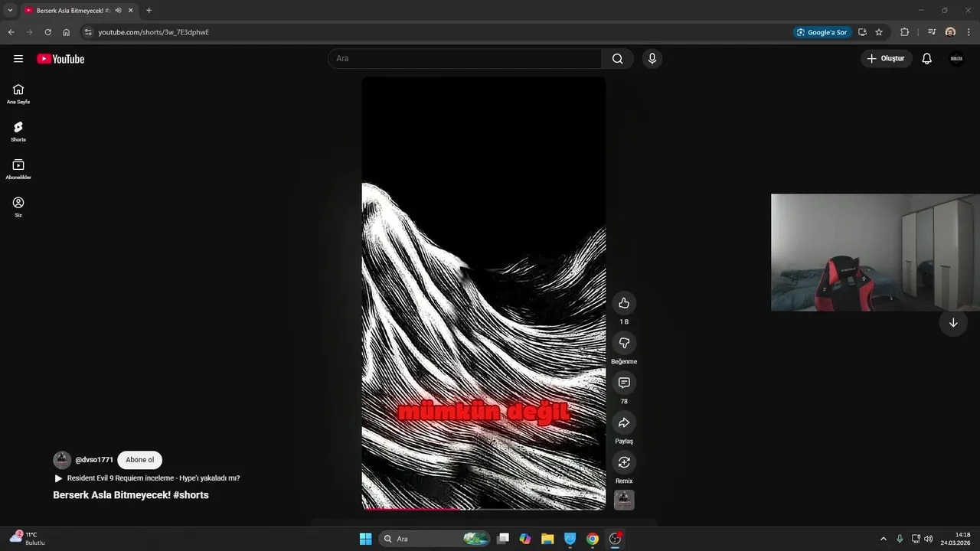Viewport: 980px width, 551px height.
Task: Expand the tab search dropdown arrow
Action: tap(10, 11)
